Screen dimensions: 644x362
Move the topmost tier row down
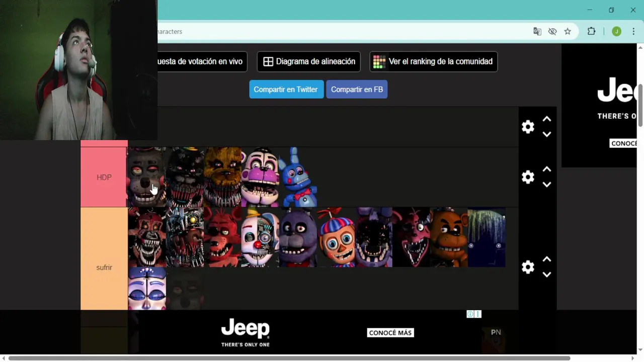(547, 134)
